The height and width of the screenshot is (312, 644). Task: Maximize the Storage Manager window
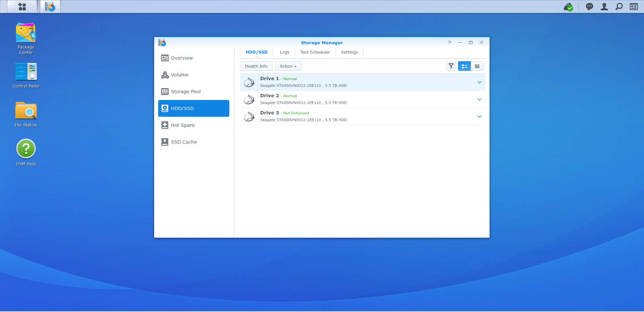pos(471,42)
